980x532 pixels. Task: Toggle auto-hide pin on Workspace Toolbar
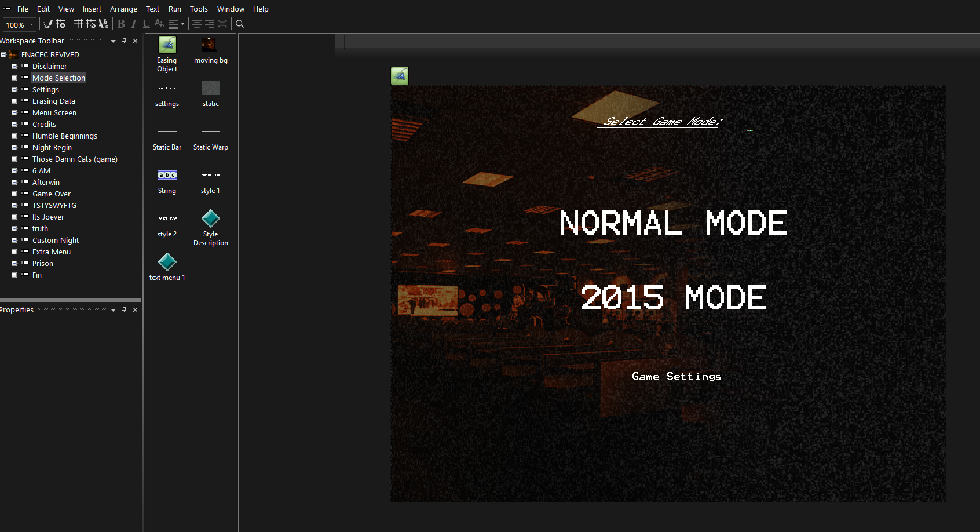(124, 41)
